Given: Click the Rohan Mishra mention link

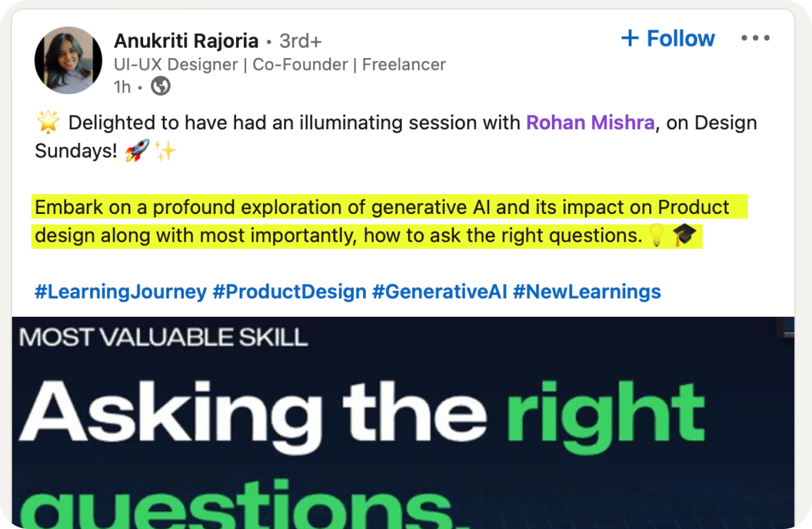Looking at the screenshot, I should (590, 123).
